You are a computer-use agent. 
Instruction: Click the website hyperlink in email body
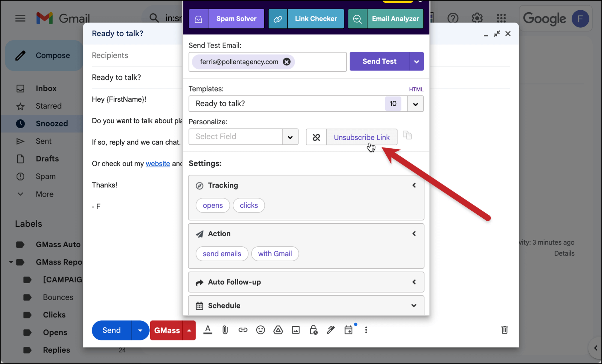(158, 163)
